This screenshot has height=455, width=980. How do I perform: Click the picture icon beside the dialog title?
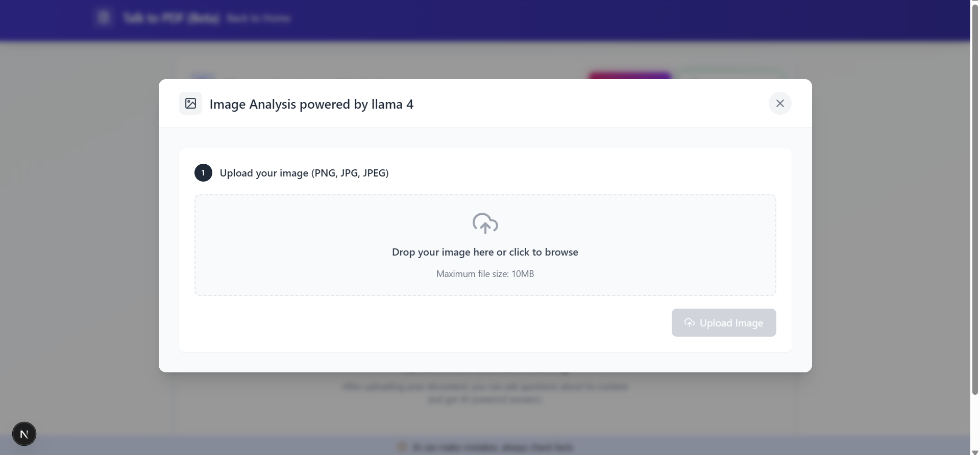click(x=190, y=104)
